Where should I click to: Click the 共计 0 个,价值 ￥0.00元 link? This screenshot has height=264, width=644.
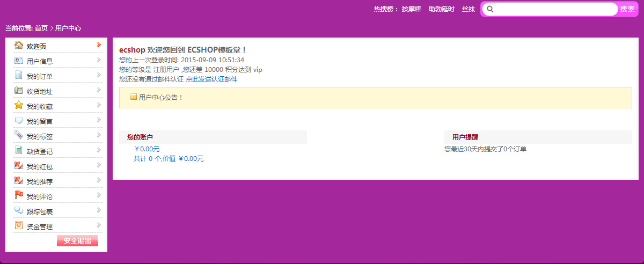click(x=169, y=159)
